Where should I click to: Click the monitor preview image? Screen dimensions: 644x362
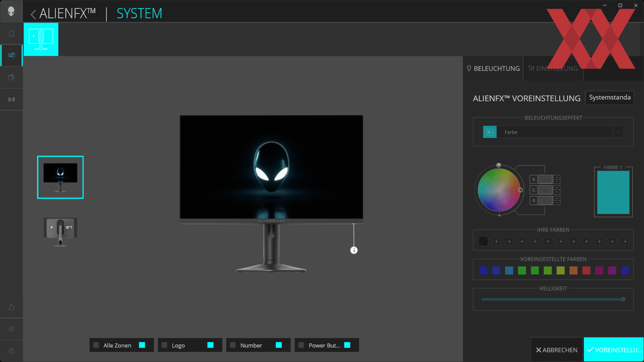(x=271, y=193)
